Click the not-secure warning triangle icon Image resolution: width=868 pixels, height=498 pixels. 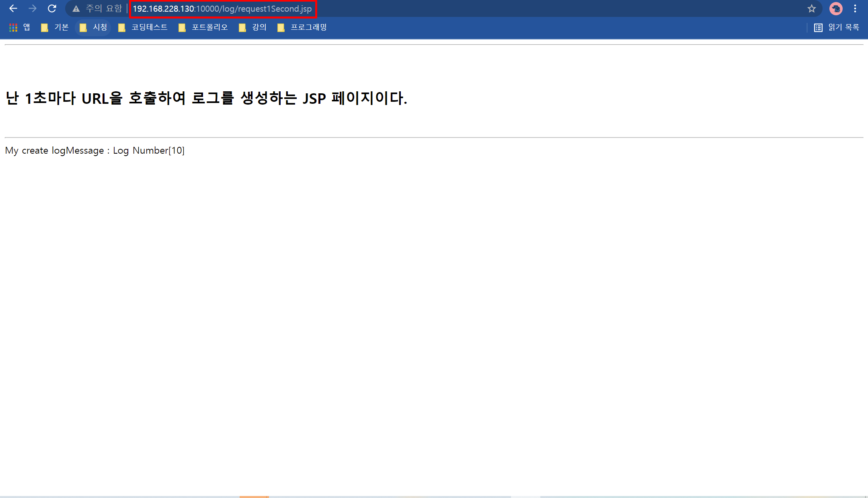point(76,9)
